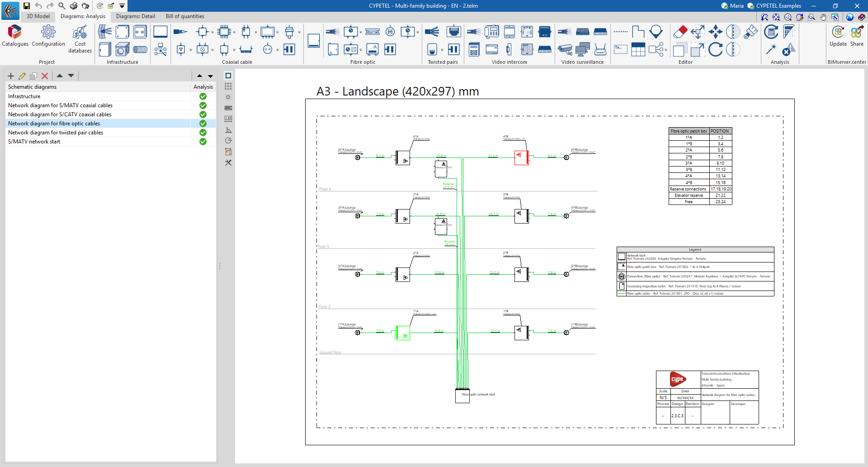Toggle the grid display in vertical toolbar

[x=228, y=86]
